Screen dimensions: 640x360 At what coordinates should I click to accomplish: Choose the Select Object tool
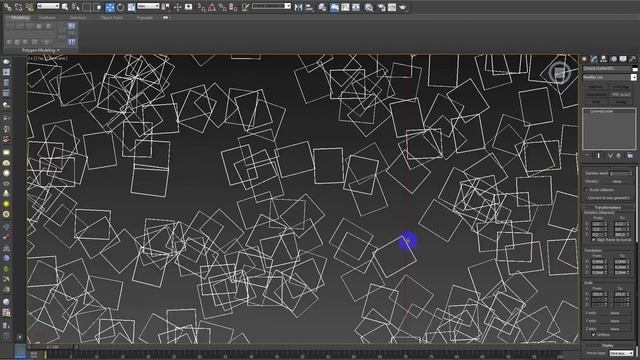click(64, 7)
